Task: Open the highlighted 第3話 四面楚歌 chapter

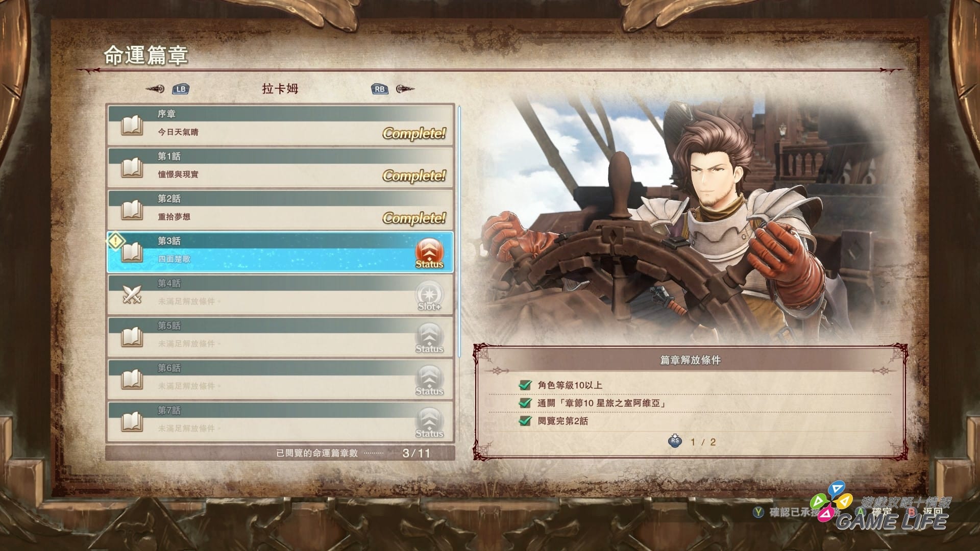Action: 280,253
